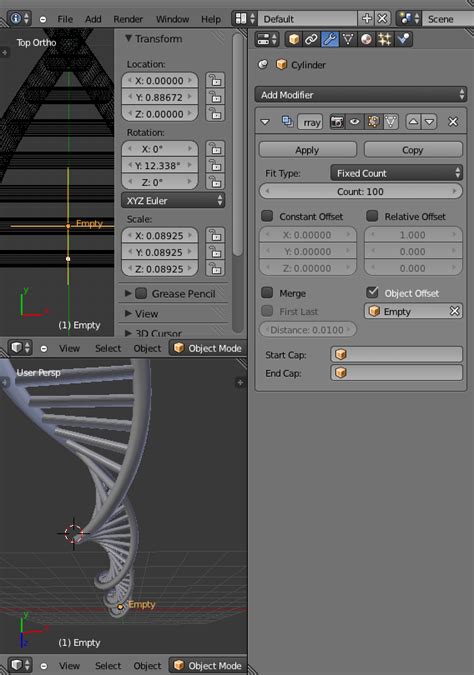Tick the Grease Pencil checkbox
The width and height of the screenshot is (474, 675).
[x=141, y=294]
